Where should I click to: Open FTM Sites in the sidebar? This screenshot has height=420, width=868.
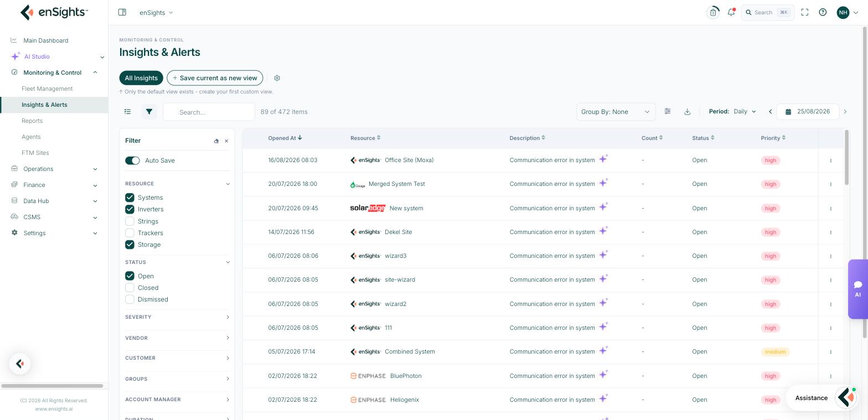coord(35,153)
